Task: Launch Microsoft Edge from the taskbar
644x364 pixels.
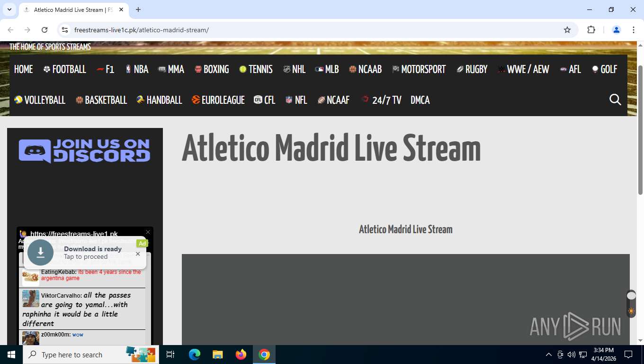Action: (x=195, y=355)
